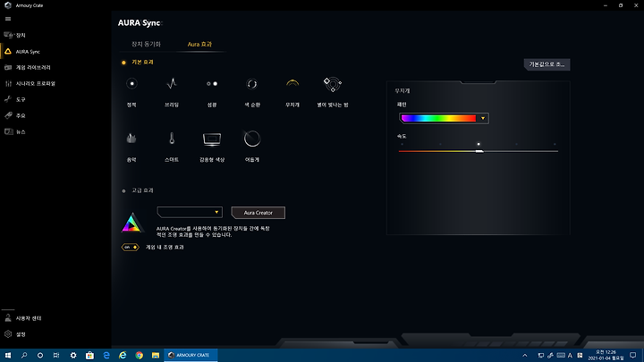644x362 pixels.
Task: Choose the Music (음악) flame effect
Action: (x=131, y=139)
